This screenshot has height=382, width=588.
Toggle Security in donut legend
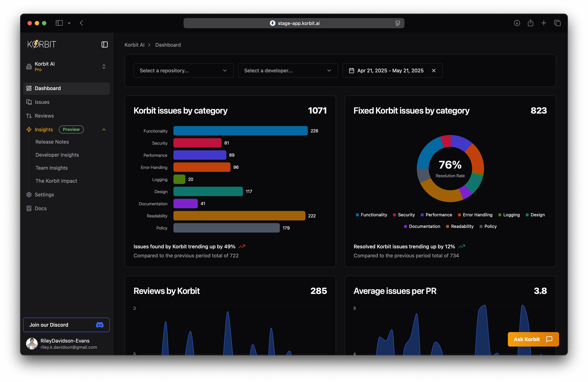(404, 215)
